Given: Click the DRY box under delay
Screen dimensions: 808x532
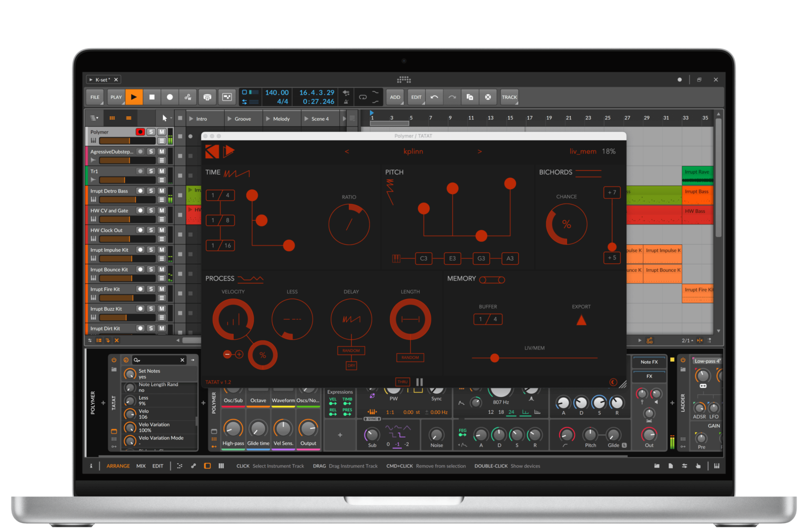Looking at the screenshot, I should [351, 365].
